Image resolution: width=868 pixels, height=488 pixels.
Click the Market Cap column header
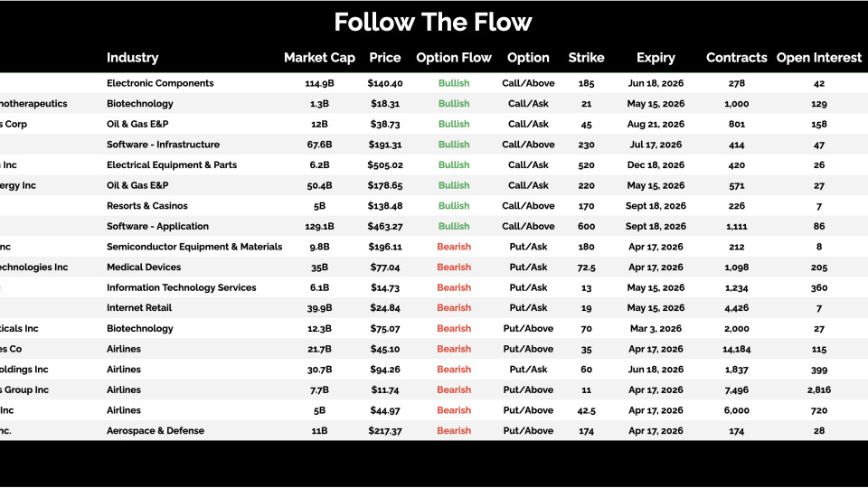click(319, 58)
